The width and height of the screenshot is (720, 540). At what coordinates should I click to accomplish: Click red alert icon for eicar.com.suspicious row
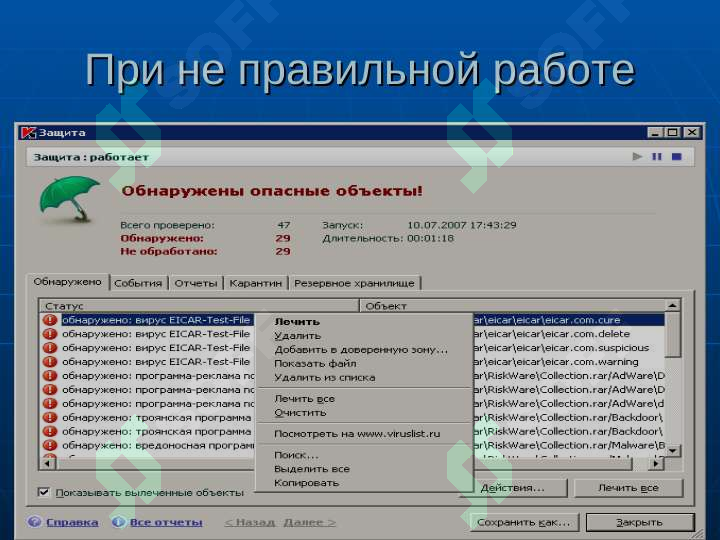tap(50, 348)
